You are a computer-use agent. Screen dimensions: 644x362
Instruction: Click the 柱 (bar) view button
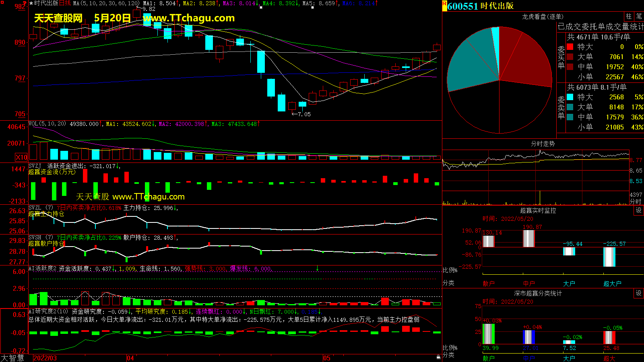(629, 16)
